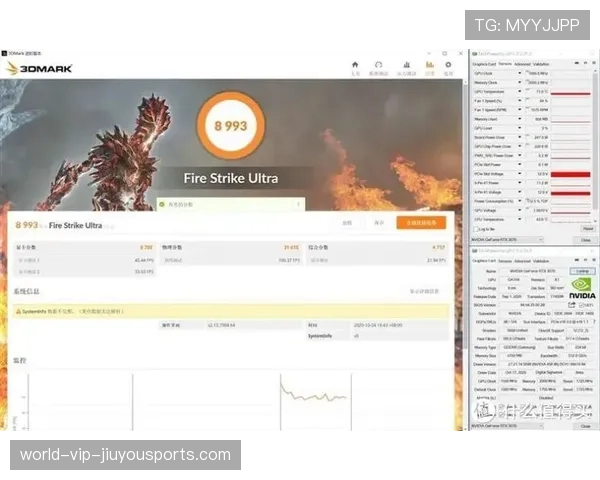Open the valid score banner's more menu
This screenshot has height=480, width=600.
pos(298,204)
